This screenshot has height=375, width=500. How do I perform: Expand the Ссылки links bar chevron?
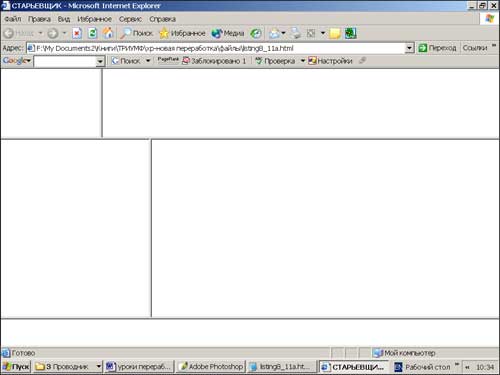click(x=494, y=46)
